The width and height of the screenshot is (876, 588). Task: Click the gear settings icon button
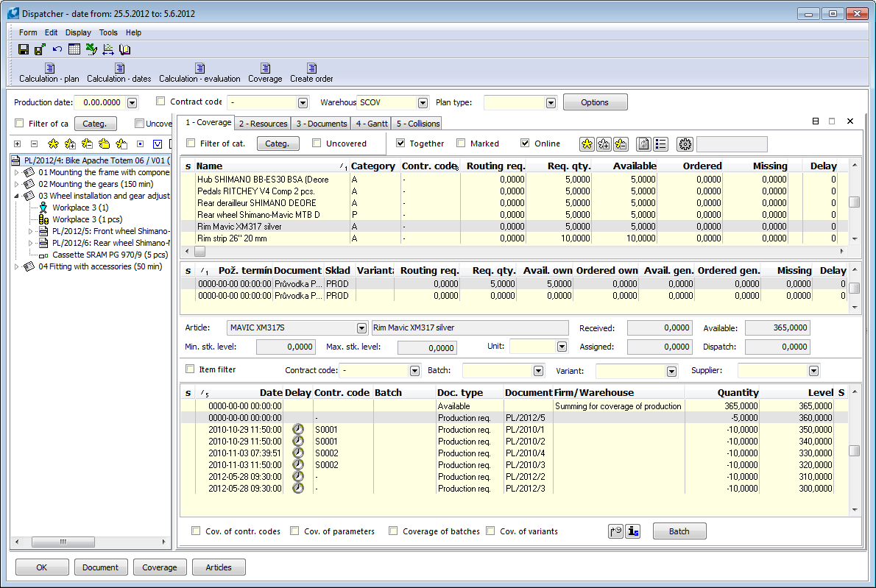pos(685,144)
